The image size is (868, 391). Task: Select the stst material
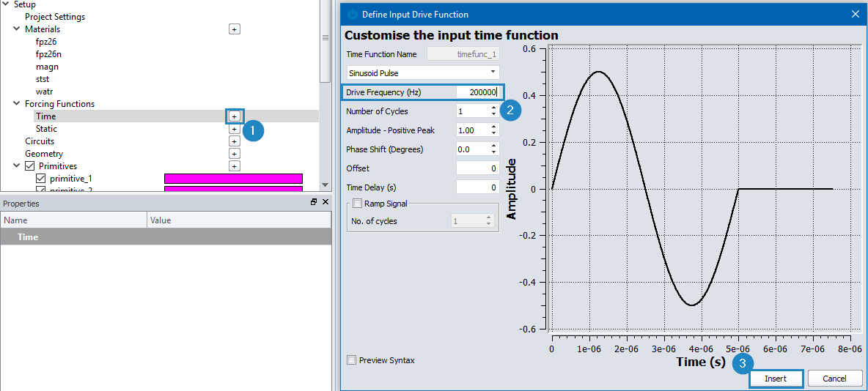tap(43, 79)
